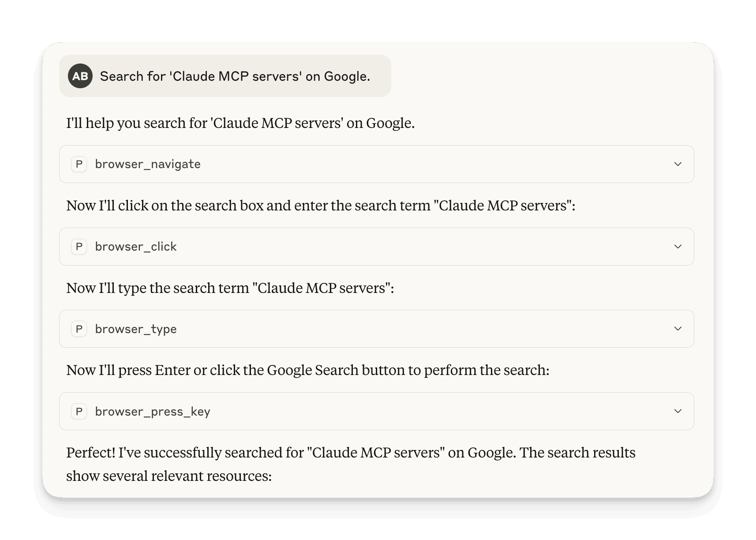Expand the browser_click tool call details
Screen dimensions: 756x540
678,247
